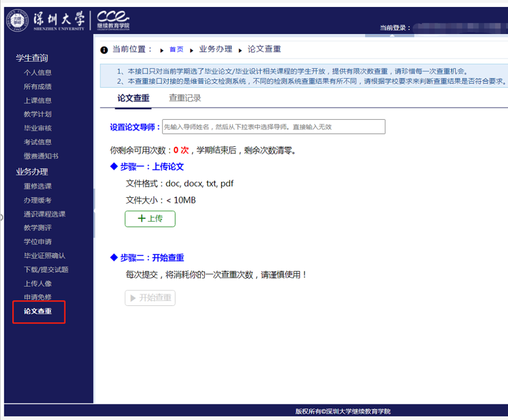Open 教学计划 from sidebar
Viewport: 508px width, 420px height.
click(x=37, y=114)
